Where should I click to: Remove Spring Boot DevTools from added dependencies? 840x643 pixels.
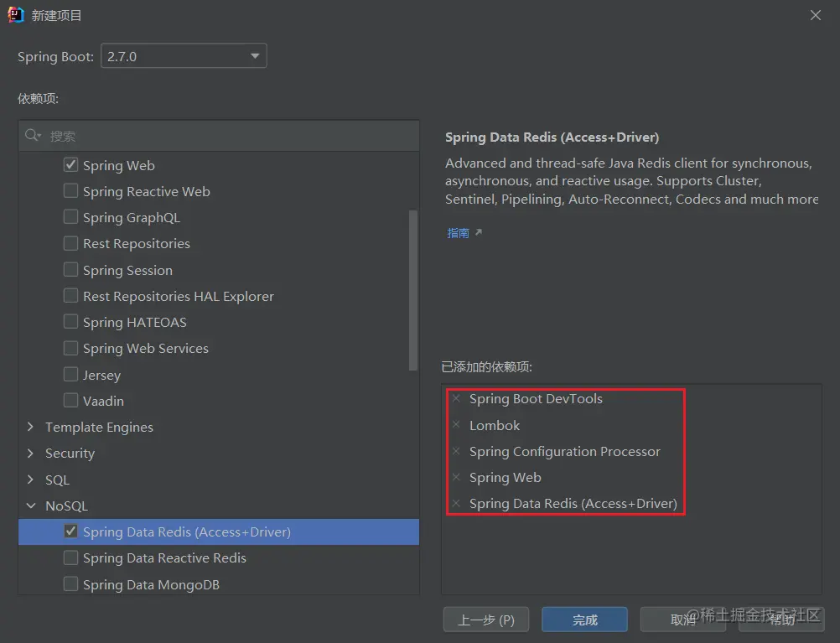(x=456, y=398)
